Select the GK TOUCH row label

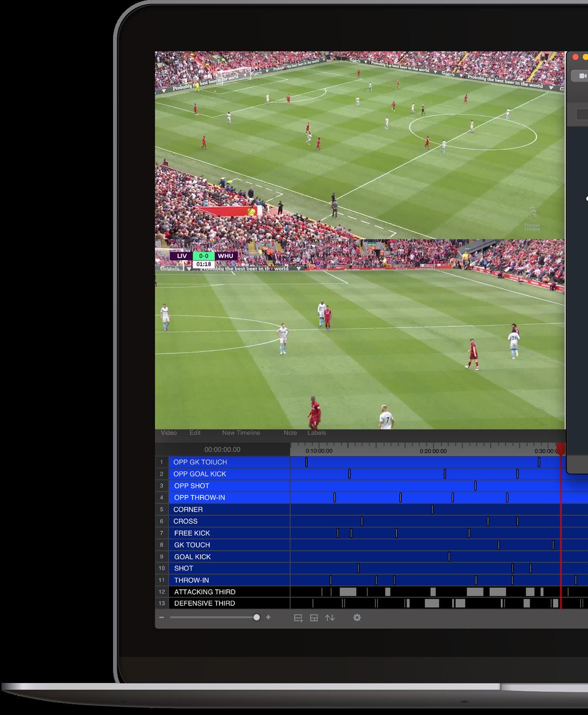tap(192, 545)
